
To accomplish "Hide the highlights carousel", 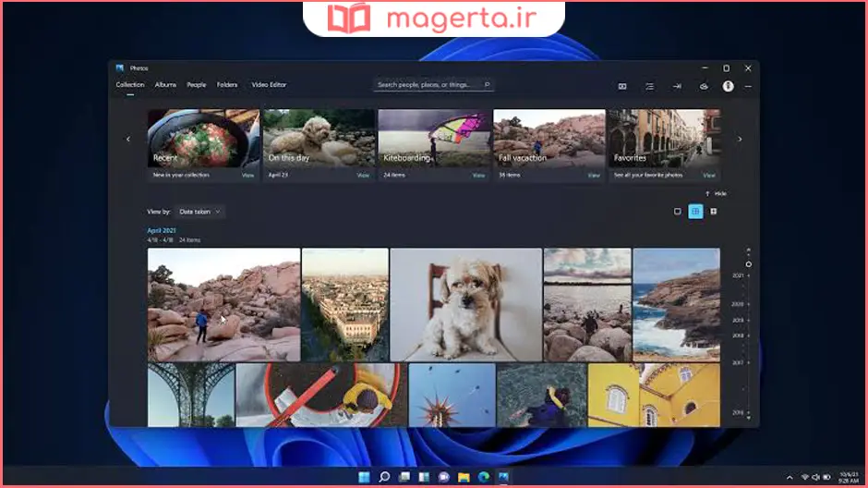I will tap(716, 193).
